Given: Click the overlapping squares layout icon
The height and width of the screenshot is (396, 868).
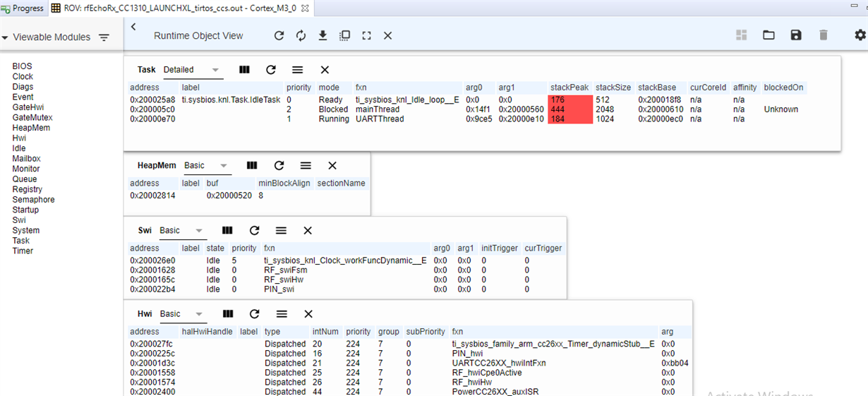Looking at the screenshot, I should coord(344,35).
